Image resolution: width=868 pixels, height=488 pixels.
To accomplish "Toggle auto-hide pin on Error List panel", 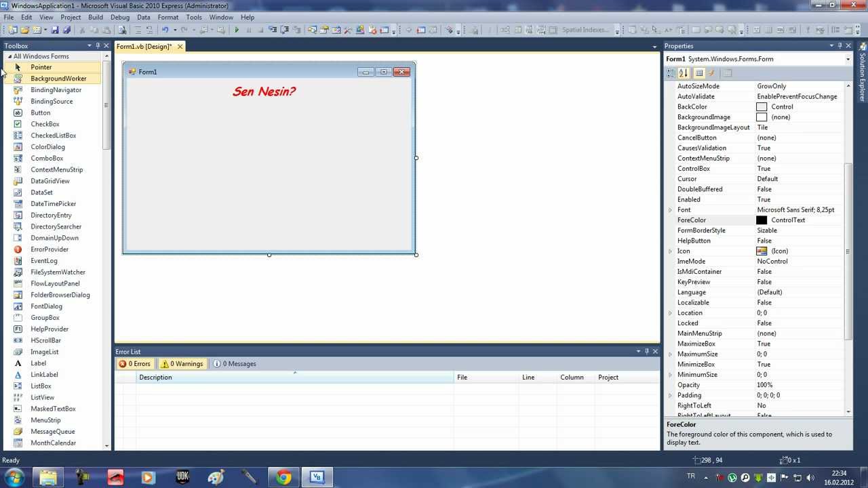I will (x=646, y=351).
